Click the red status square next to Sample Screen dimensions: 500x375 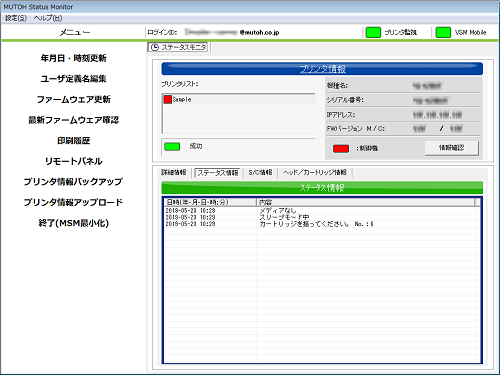(x=168, y=99)
